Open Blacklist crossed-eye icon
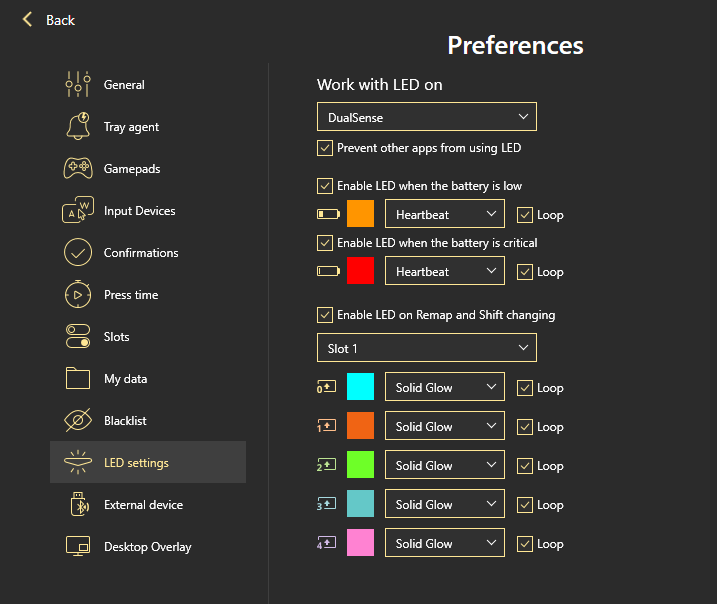Viewport: 717px width, 604px height. pos(78,421)
